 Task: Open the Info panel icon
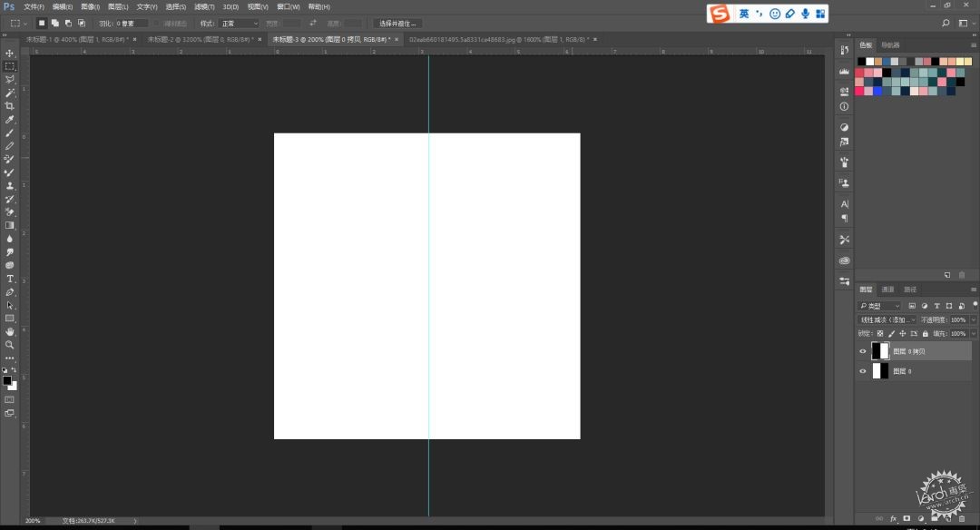click(x=845, y=107)
